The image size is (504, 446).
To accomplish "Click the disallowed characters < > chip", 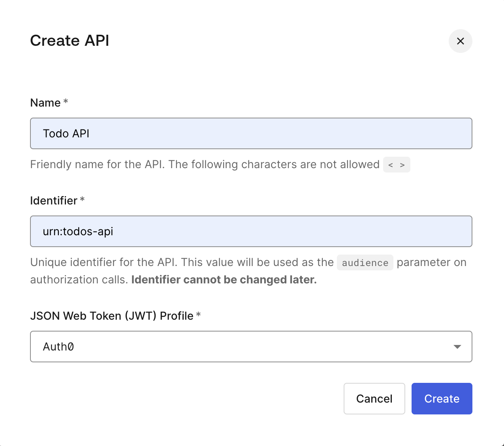I will pos(397,165).
